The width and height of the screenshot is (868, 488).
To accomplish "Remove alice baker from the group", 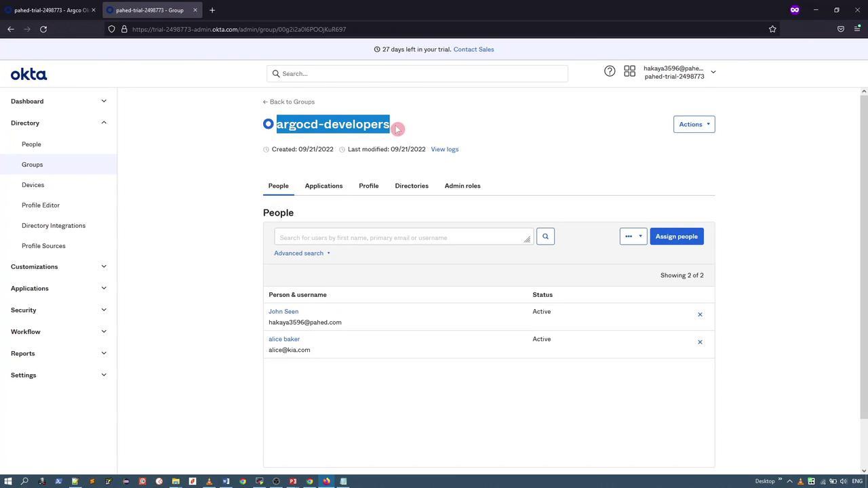I will click(700, 342).
